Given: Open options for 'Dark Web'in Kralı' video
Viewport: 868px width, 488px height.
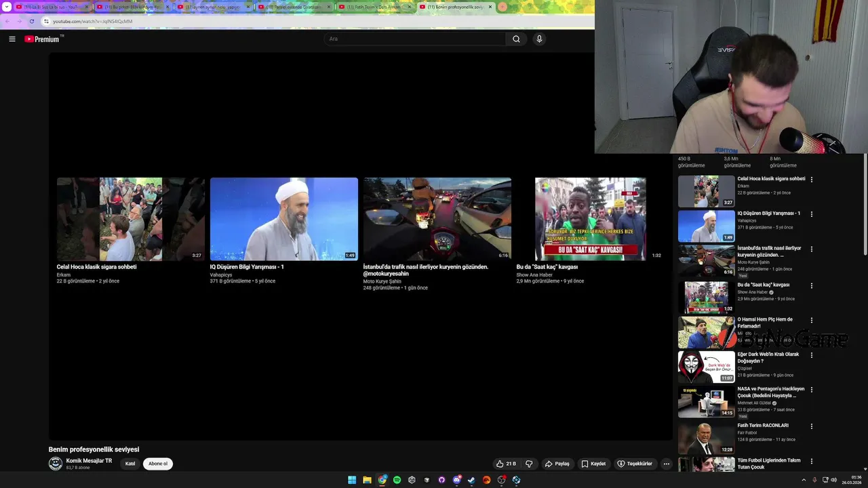Looking at the screenshot, I should click(812, 355).
